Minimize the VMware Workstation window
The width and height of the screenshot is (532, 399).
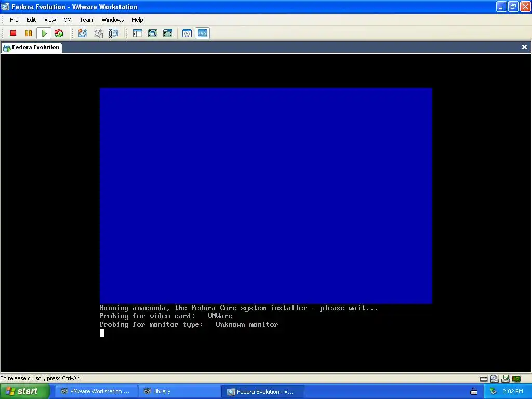(x=501, y=6)
